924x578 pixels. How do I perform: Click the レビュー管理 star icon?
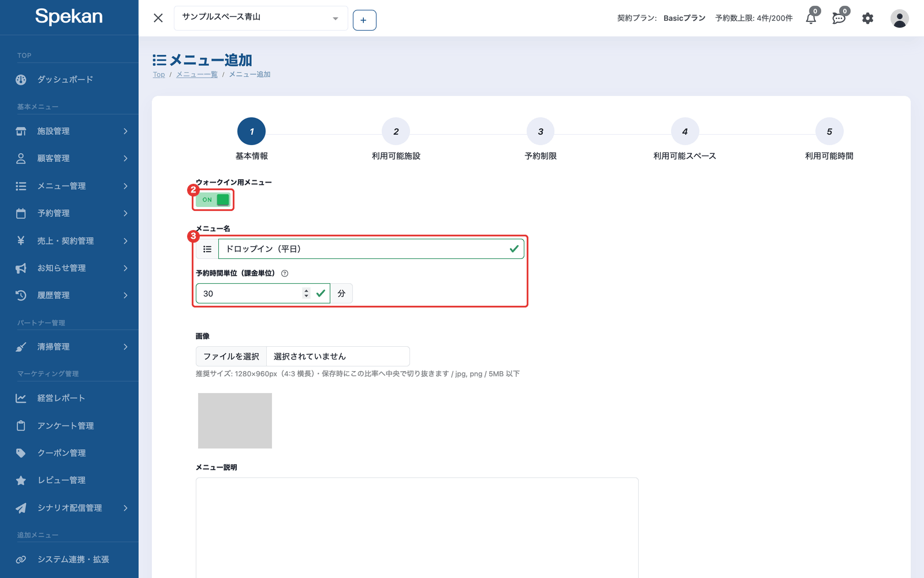(21, 480)
